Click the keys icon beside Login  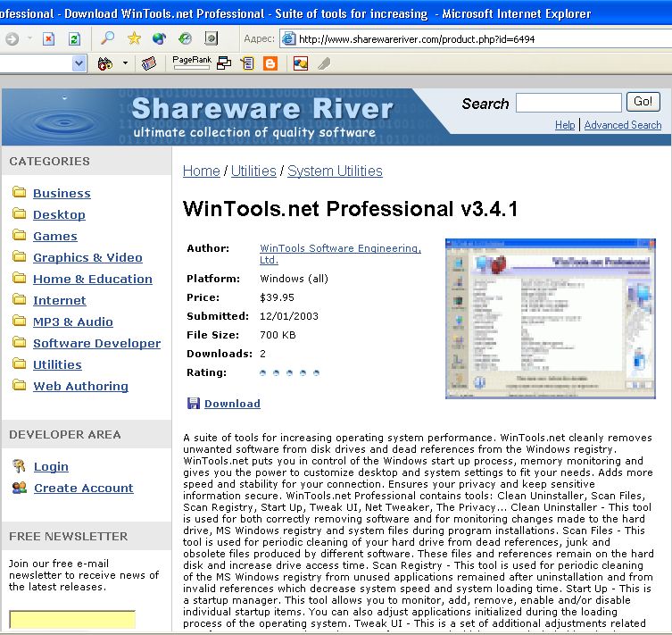pyautogui.click(x=19, y=465)
